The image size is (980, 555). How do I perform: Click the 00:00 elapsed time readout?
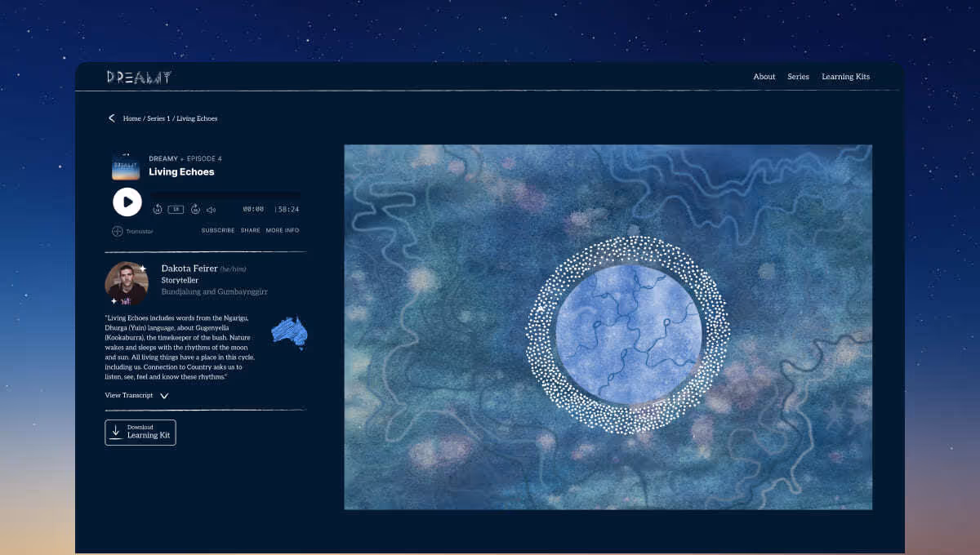[x=253, y=210]
